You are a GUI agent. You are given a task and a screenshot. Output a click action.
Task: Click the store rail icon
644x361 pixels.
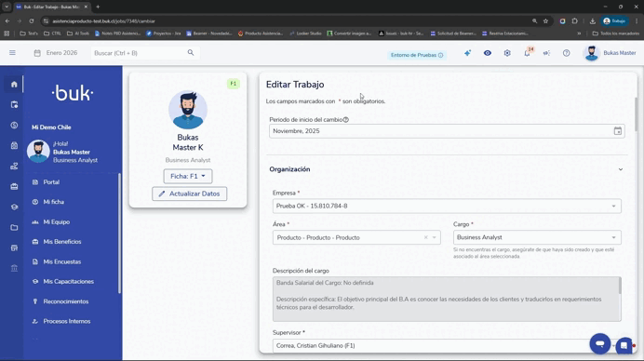click(x=14, y=248)
